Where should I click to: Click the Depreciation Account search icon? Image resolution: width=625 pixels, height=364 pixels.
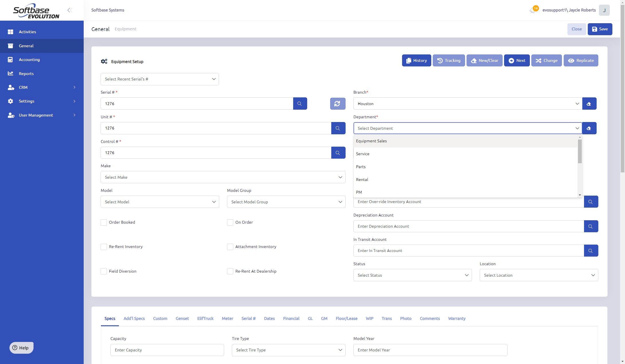[x=591, y=226]
